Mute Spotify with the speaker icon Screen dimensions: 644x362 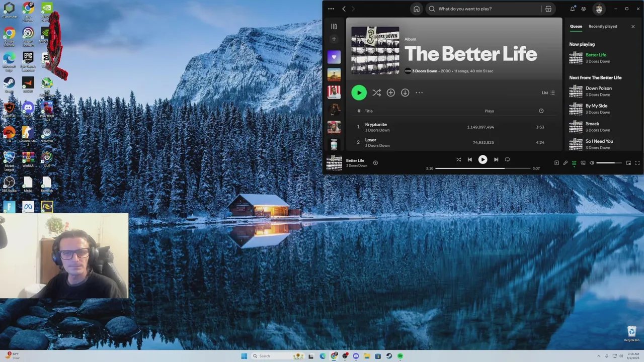592,163
